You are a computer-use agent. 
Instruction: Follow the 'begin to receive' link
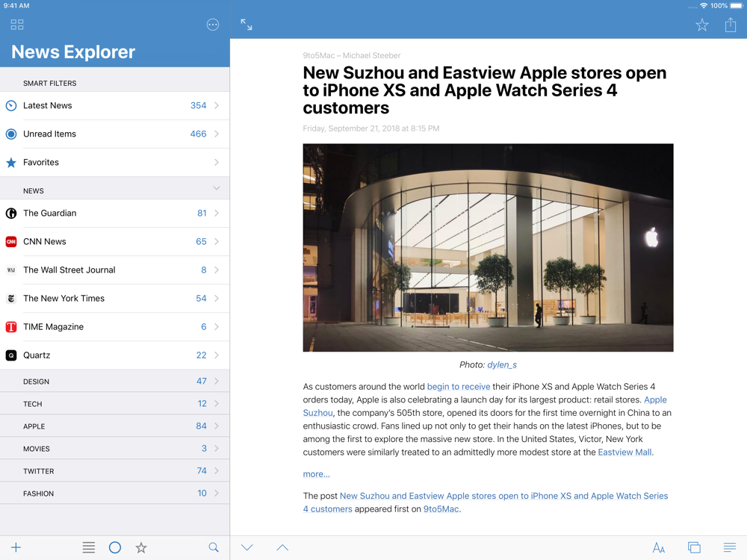(x=459, y=387)
